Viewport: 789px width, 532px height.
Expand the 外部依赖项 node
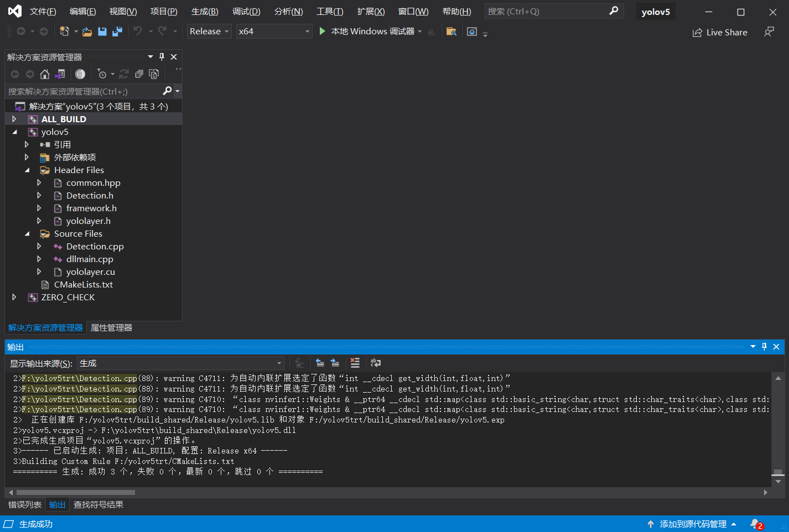tap(27, 157)
